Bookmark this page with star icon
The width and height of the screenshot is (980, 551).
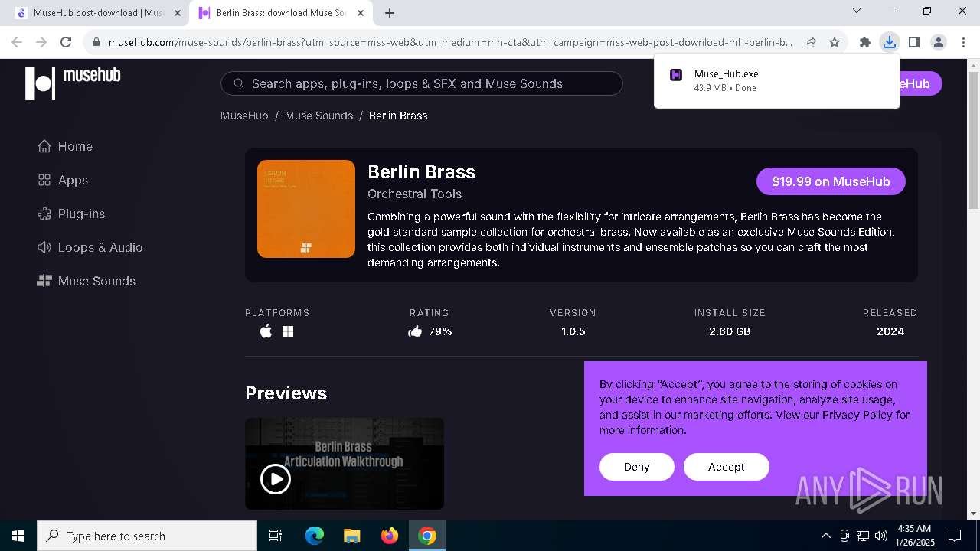(835, 42)
